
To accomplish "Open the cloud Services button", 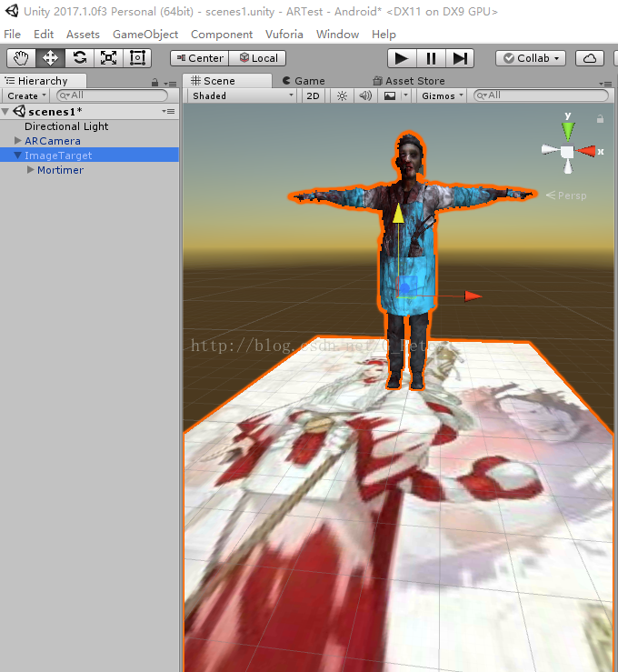I will coord(590,58).
